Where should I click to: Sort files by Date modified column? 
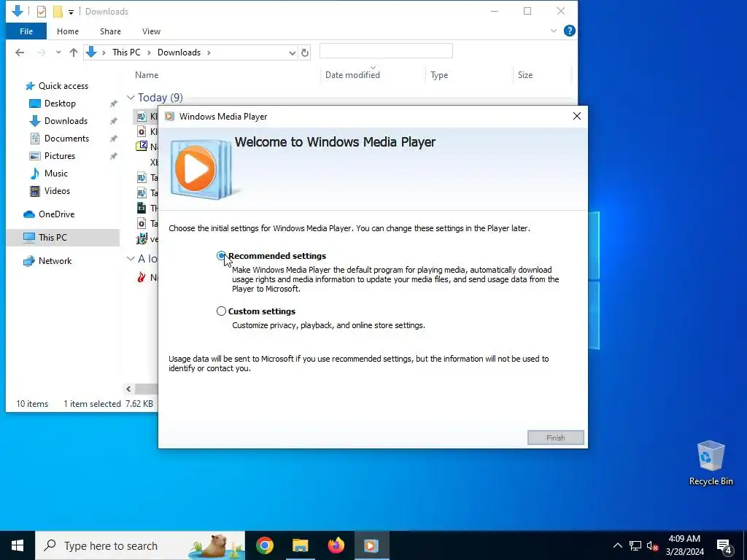pos(352,75)
